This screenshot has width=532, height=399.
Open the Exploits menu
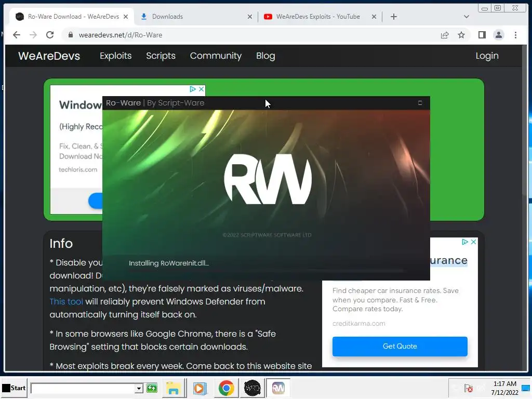coord(116,56)
